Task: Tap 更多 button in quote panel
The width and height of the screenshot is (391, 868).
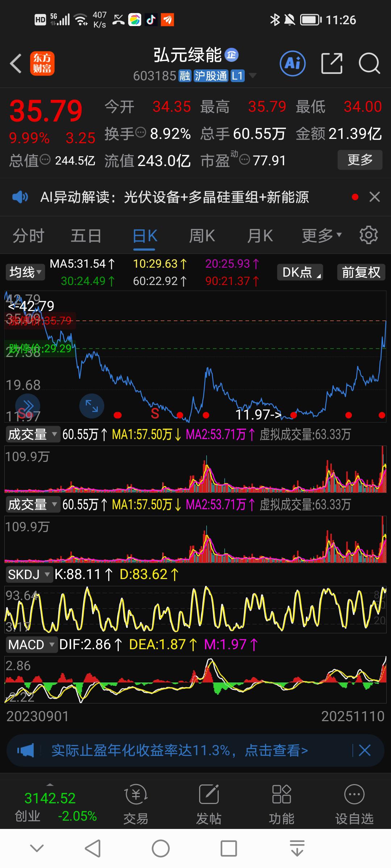Action: [360, 159]
